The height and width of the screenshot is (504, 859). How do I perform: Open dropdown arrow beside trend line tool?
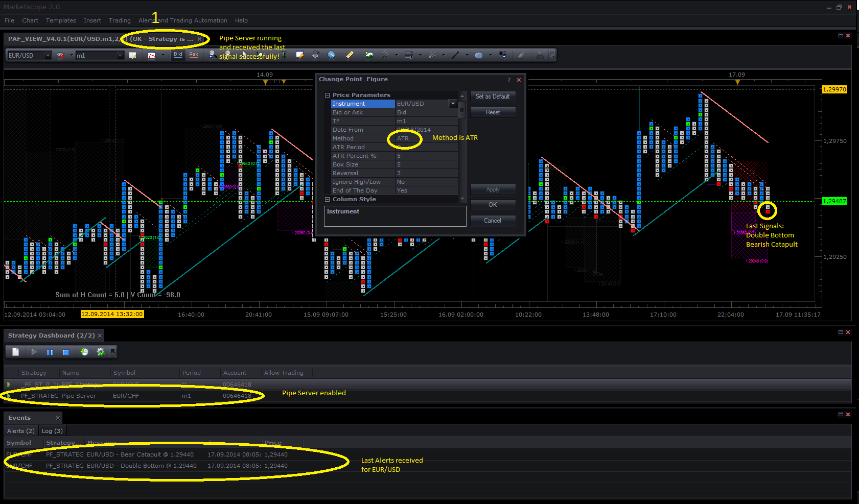tap(467, 55)
